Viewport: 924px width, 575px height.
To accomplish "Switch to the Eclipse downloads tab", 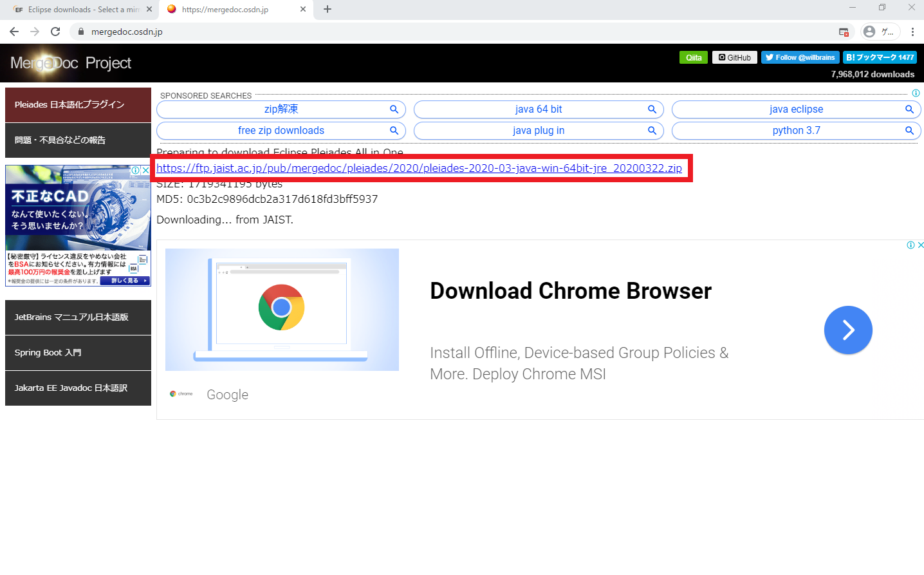I will tap(82, 9).
